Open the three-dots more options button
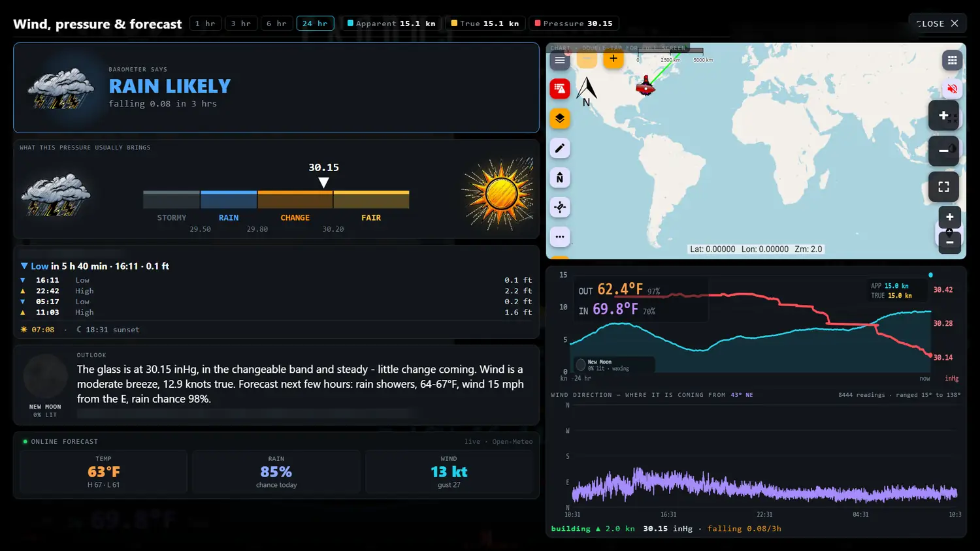The image size is (980, 551). coord(560,237)
